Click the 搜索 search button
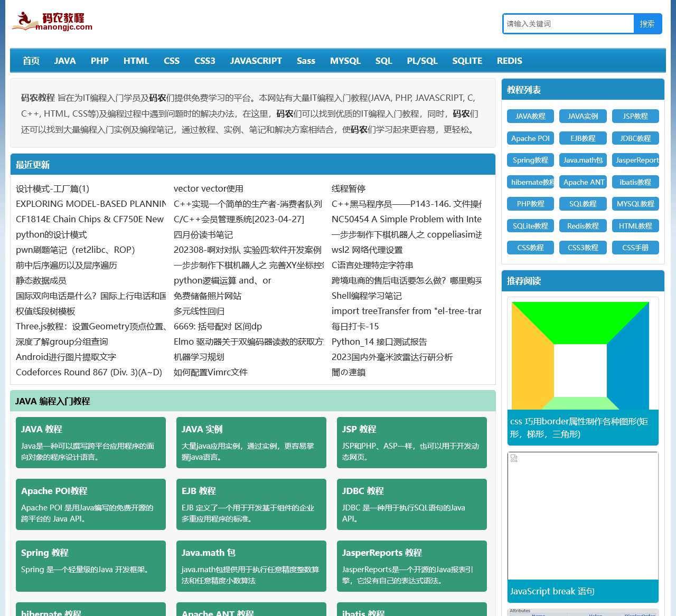The image size is (676, 616). pyautogui.click(x=647, y=24)
